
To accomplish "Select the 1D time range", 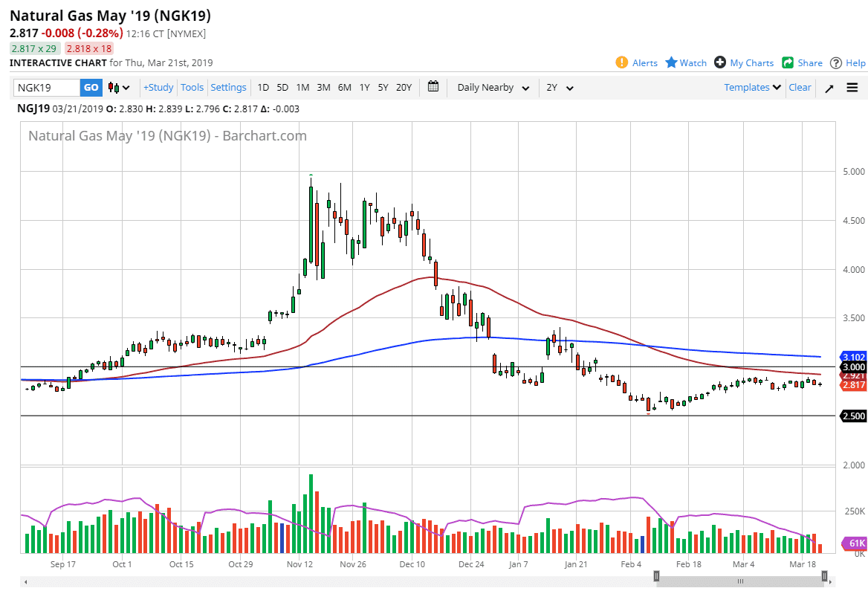I will click(x=263, y=88).
